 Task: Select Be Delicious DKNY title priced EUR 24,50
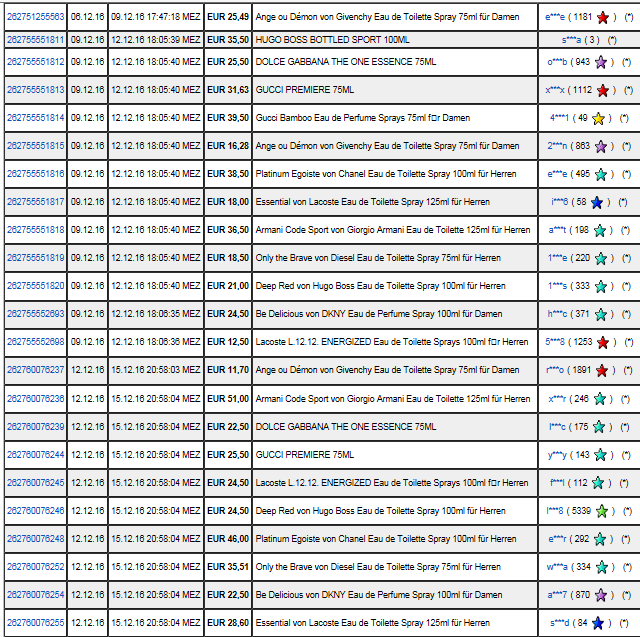point(379,314)
